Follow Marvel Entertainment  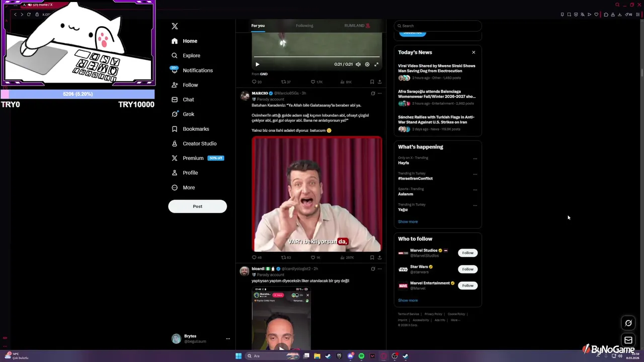tap(467, 286)
